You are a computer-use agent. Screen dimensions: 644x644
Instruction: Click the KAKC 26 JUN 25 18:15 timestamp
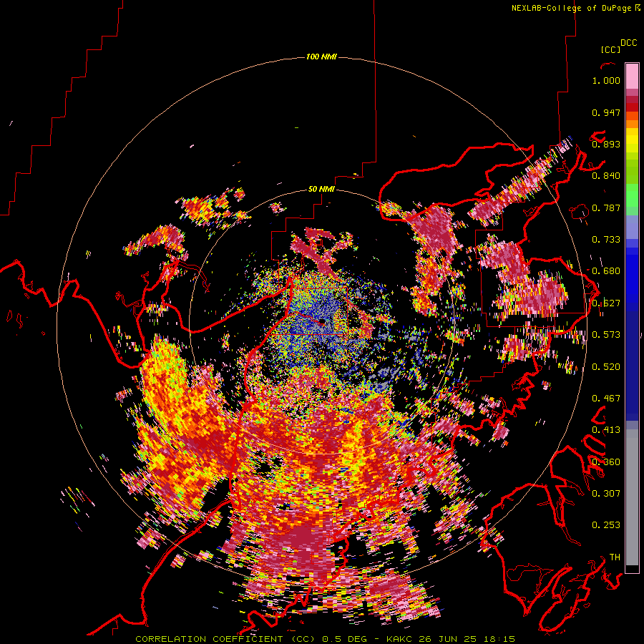tap(450, 639)
